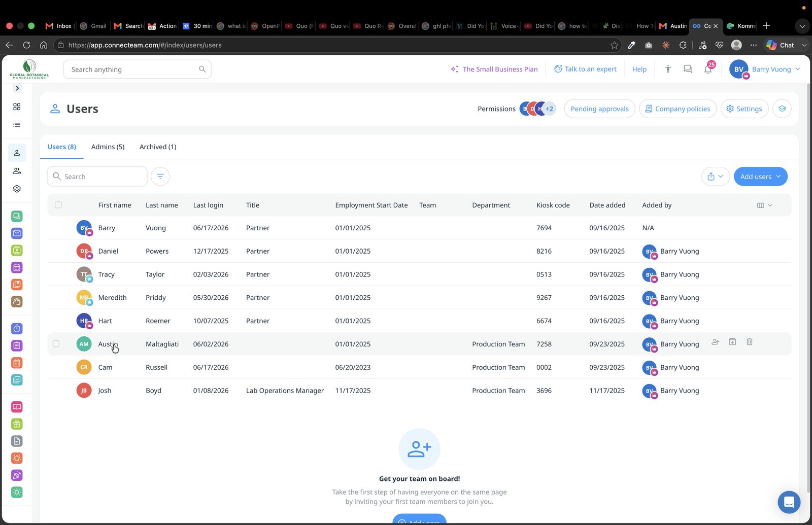Open the green chat icon in left sidebar
812x525 pixels.
coord(17,216)
